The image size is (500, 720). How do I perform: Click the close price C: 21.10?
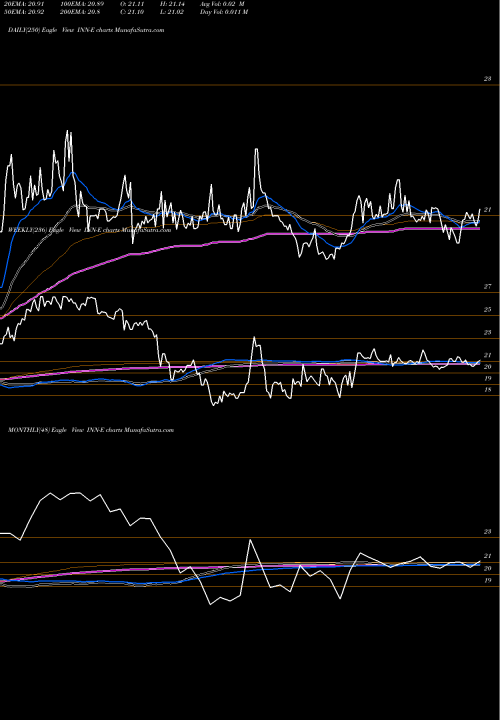[132, 12]
